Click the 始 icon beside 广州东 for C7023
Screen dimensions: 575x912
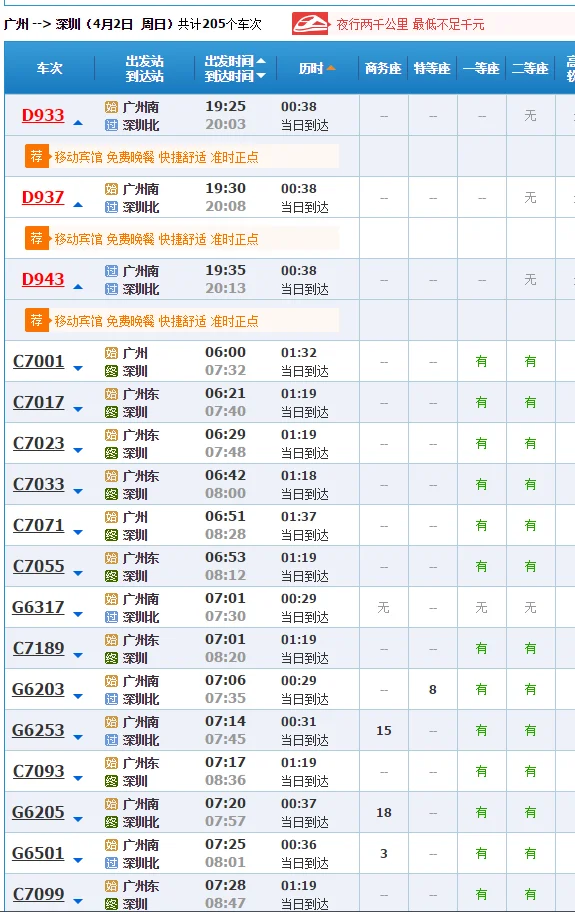tap(112, 435)
